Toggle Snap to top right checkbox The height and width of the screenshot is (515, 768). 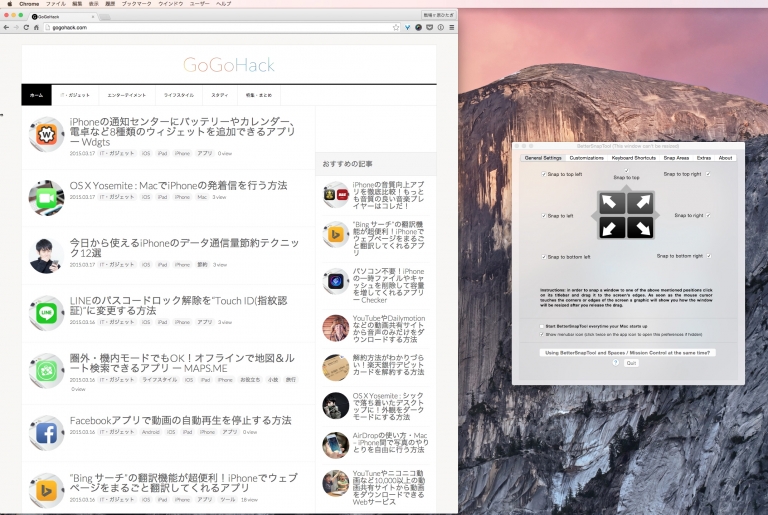pos(708,174)
